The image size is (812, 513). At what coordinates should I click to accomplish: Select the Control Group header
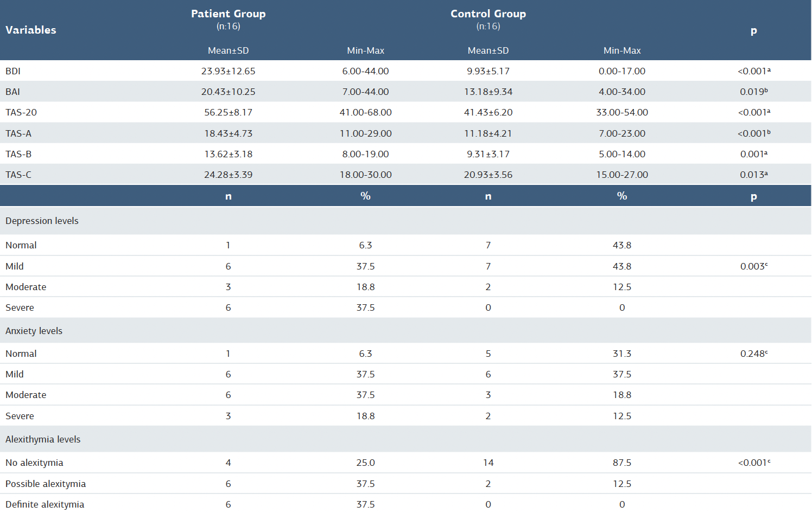(488, 14)
